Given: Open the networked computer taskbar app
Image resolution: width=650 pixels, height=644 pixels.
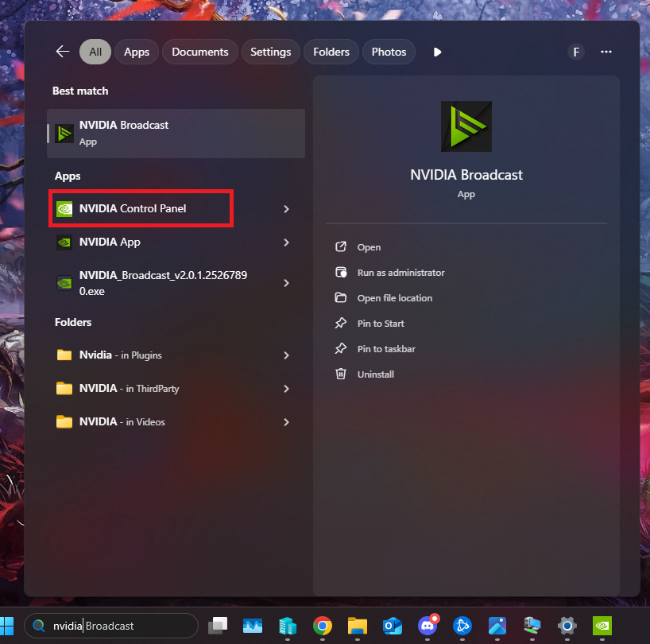Looking at the screenshot, I should click(x=532, y=626).
